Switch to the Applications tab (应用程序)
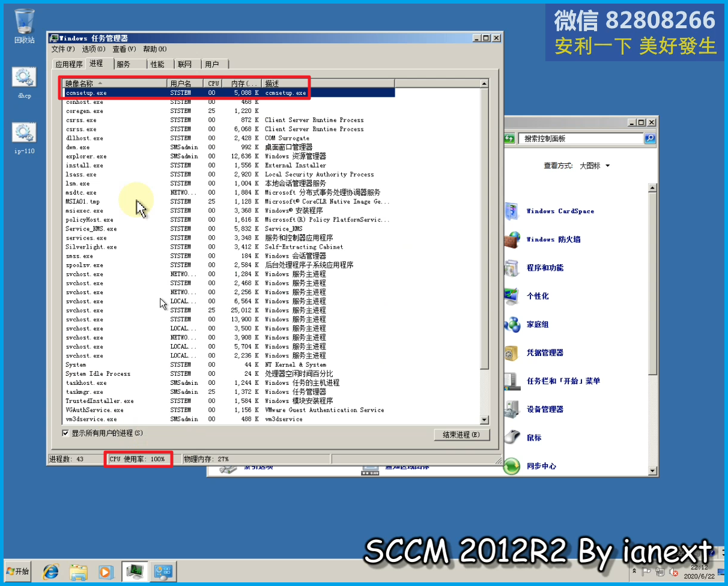The image size is (728, 586). pyautogui.click(x=69, y=64)
